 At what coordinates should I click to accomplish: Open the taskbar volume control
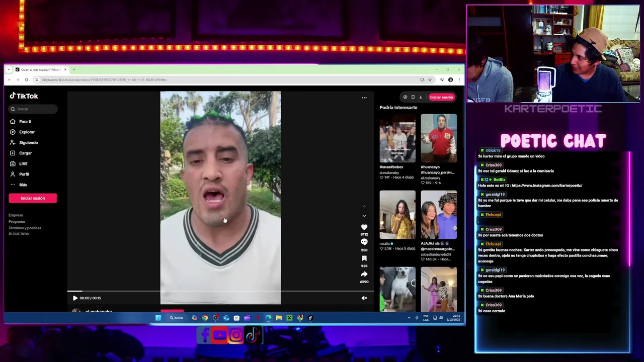tap(441, 318)
